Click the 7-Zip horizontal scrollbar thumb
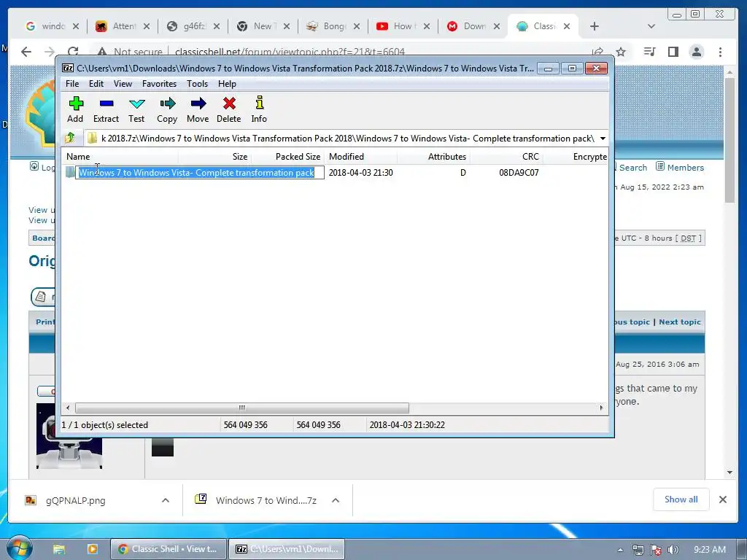747x560 pixels. (x=242, y=408)
